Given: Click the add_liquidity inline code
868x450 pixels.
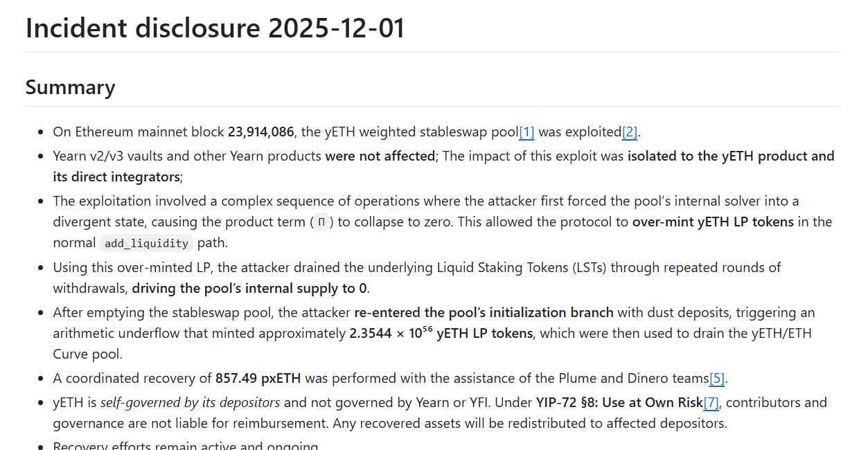Looking at the screenshot, I should [146, 244].
